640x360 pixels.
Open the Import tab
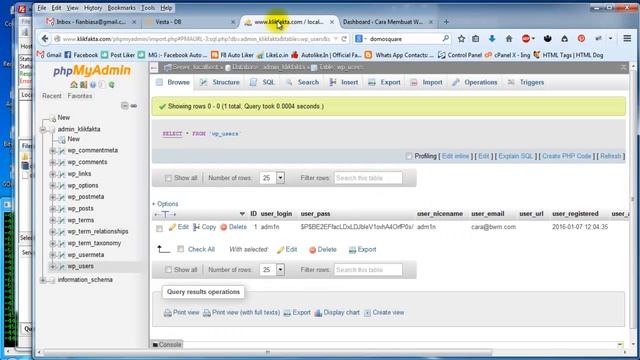point(426,82)
